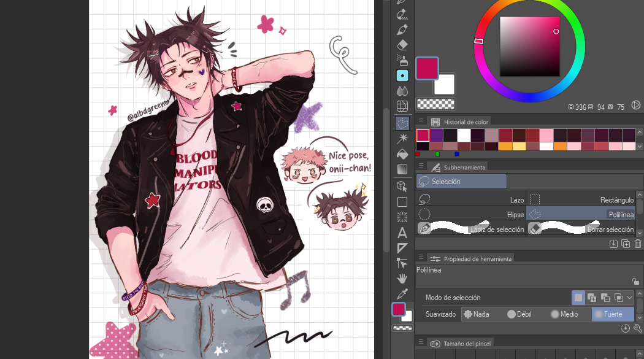644x359 pixels.
Task: Select the highlighted blue dot brush tool
Action: point(402,75)
